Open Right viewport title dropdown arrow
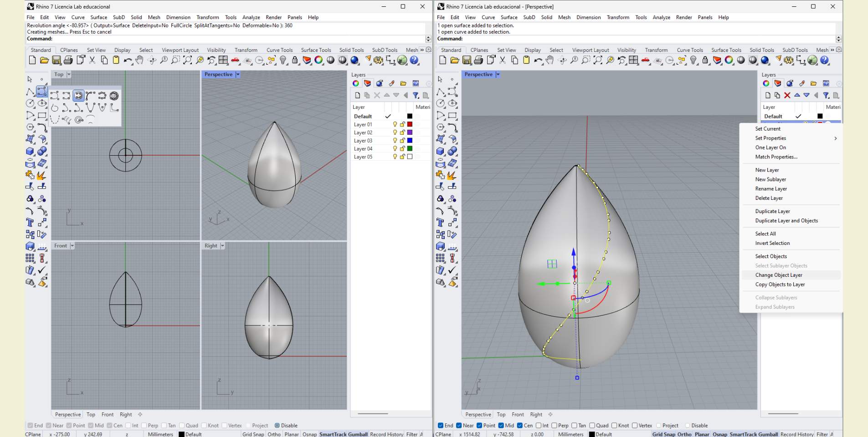The image size is (868, 437). [222, 246]
